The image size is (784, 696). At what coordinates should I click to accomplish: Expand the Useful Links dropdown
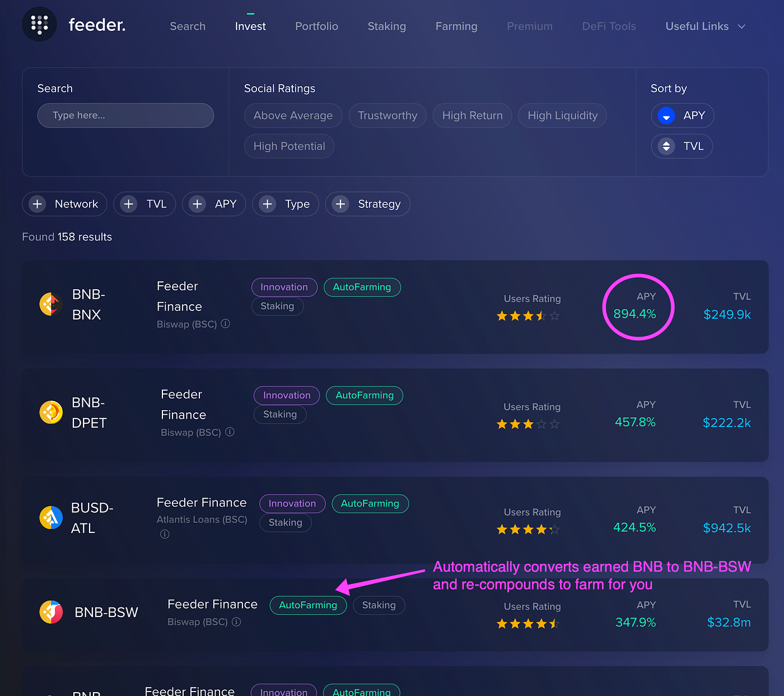(705, 26)
